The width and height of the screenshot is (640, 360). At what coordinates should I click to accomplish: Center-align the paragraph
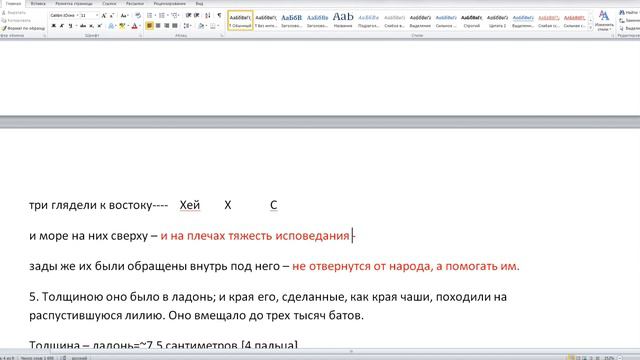click(x=158, y=26)
